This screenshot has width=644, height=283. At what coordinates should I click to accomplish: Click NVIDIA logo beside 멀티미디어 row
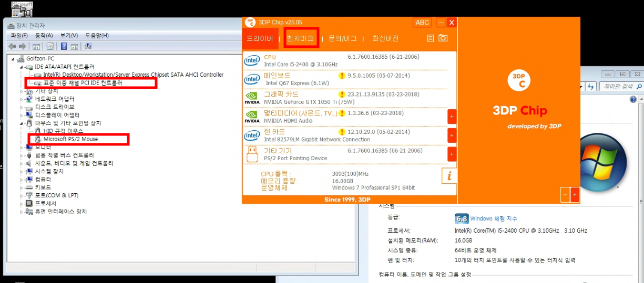coord(252,117)
